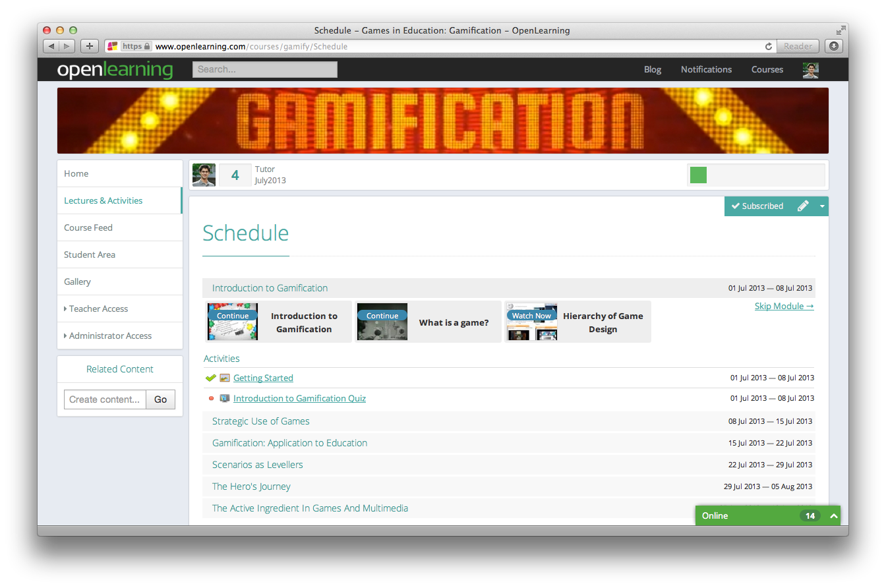Select Lectures & Activities in the sidebar
Image resolution: width=886 pixels, height=588 pixels.
[120, 200]
